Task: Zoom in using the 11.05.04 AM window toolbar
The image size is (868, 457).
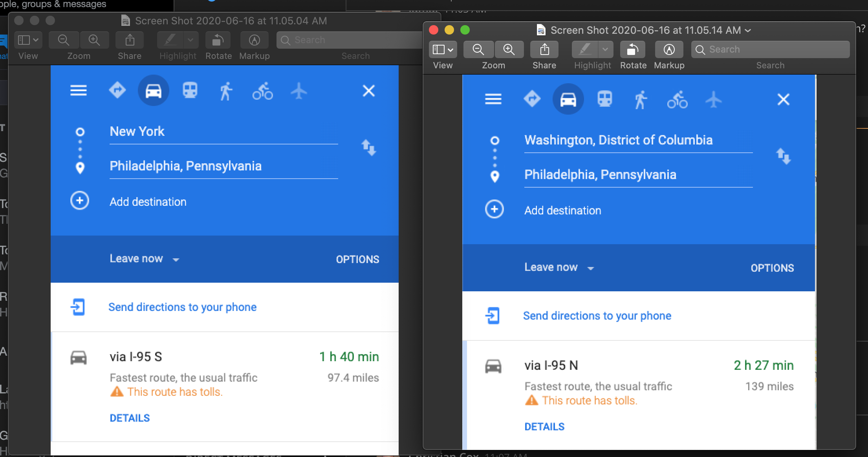Action: click(x=94, y=40)
